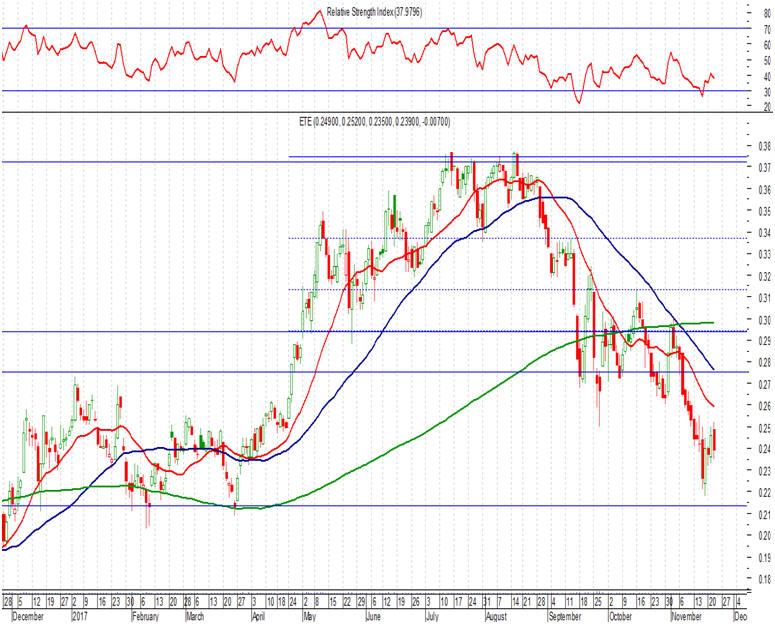The height and width of the screenshot is (624, 775).
Task: Select the October month label
Action: [620, 617]
